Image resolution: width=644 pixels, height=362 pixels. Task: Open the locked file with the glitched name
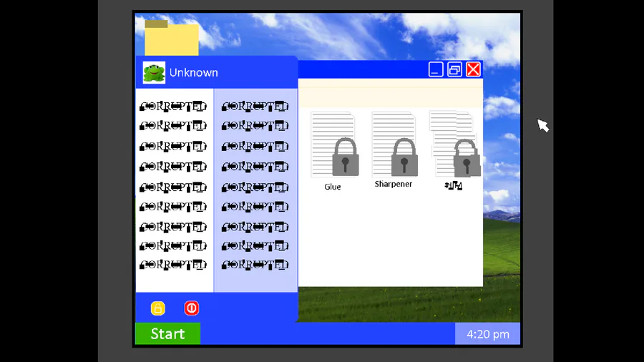454,144
